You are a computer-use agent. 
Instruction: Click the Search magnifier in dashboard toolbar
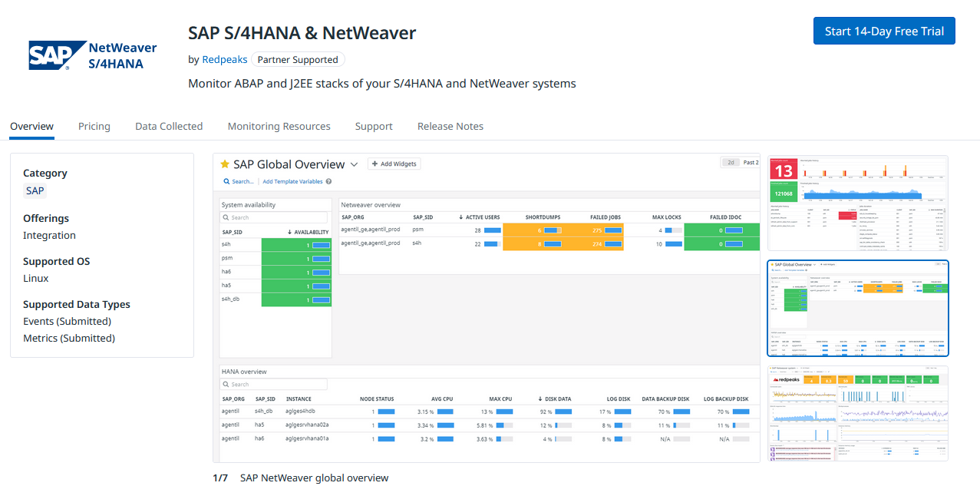(227, 182)
